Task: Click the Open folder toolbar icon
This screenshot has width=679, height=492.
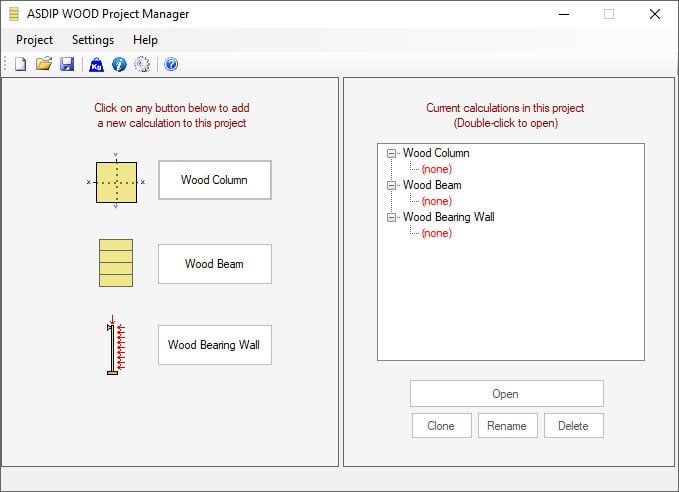Action: point(43,64)
